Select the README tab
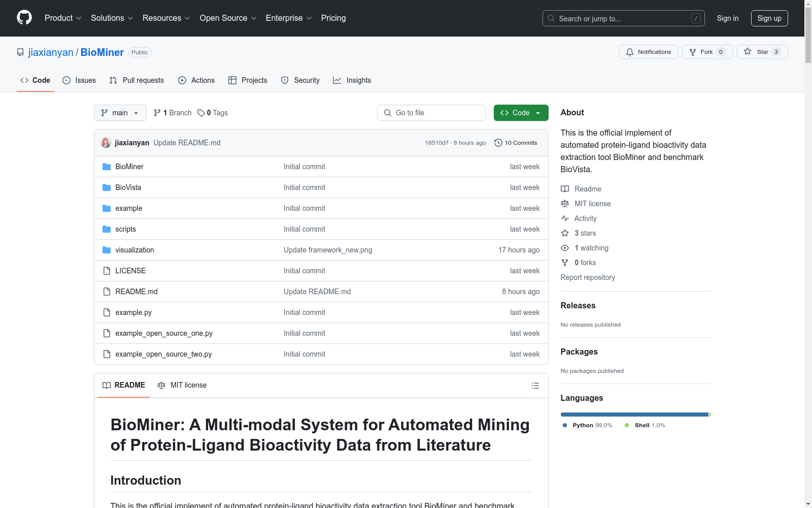Screen dimensions: 812x508 click(124, 385)
